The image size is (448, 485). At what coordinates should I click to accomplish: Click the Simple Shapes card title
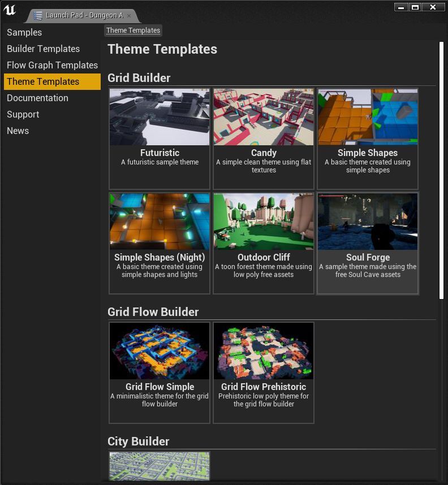click(368, 153)
